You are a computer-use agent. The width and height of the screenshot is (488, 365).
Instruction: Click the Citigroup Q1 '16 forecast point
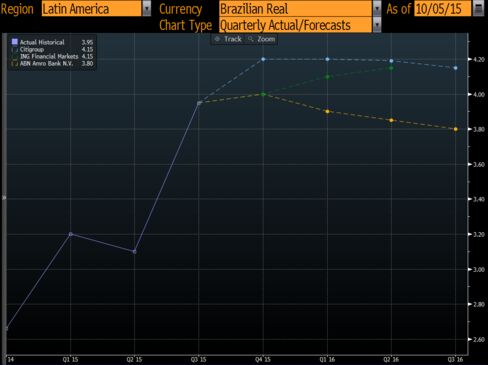[x=327, y=59]
